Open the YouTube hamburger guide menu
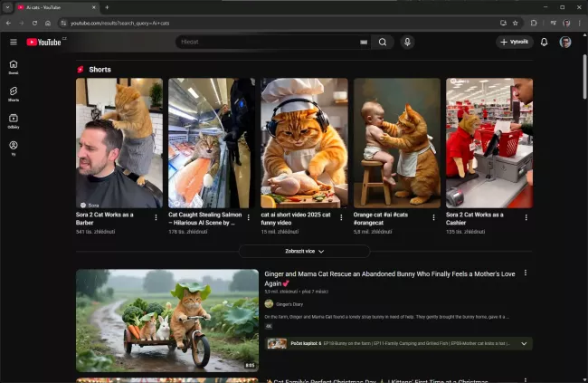 click(x=14, y=42)
